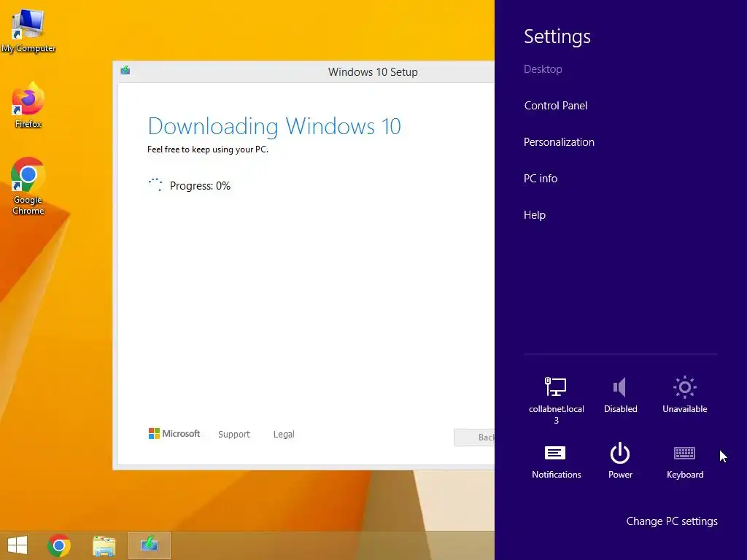Screen dimensions: 747x560
Task: Select the Firefox desktop shortcut
Action: [28, 105]
